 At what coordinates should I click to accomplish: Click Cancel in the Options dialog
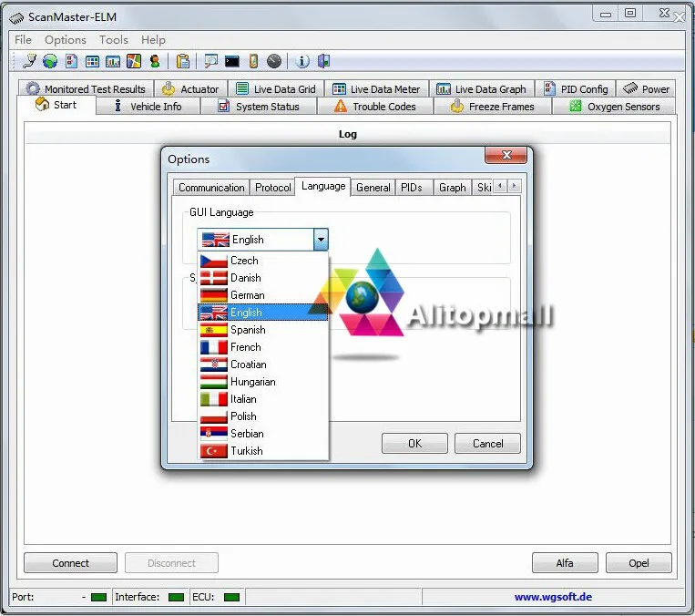click(x=487, y=444)
